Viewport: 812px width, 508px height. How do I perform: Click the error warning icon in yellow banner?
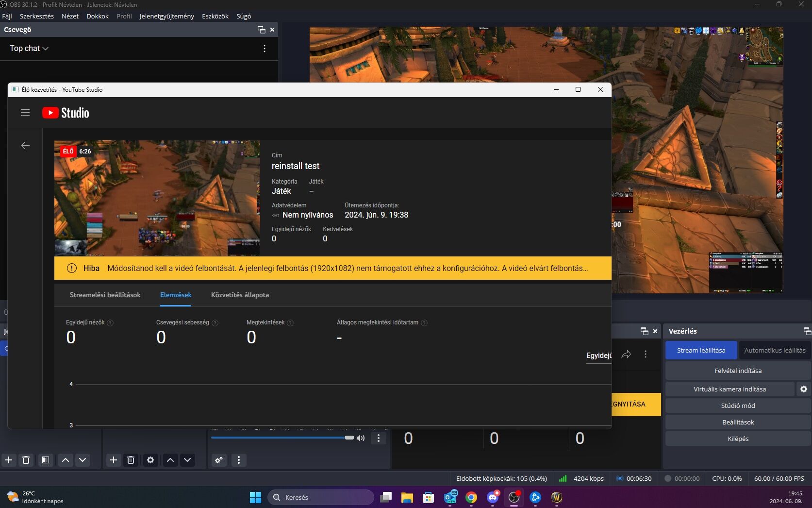(x=72, y=268)
